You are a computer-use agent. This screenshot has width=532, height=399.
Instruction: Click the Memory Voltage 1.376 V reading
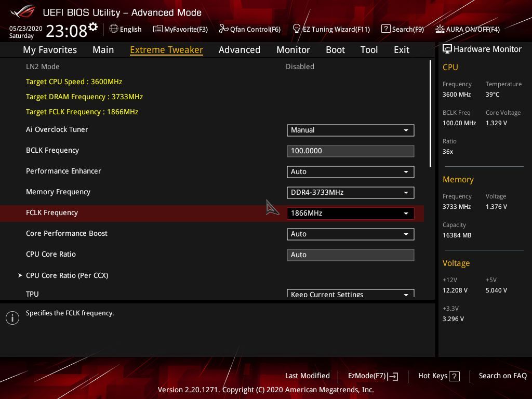point(496,206)
